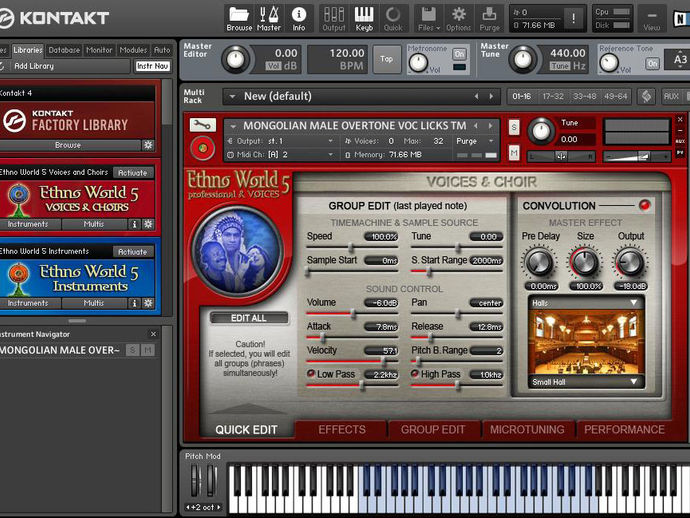Switch to the Libraries tab
This screenshot has height=518, width=690.
point(28,50)
